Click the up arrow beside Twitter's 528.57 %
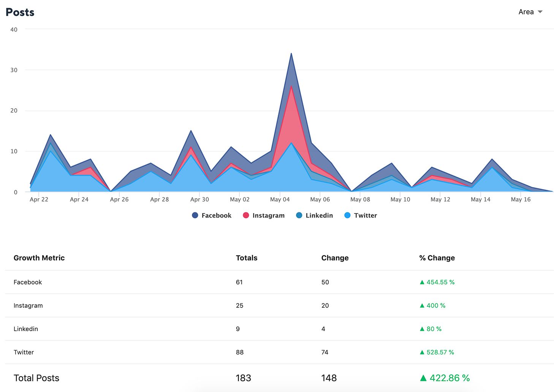This screenshot has width=554, height=392. pyautogui.click(x=422, y=352)
